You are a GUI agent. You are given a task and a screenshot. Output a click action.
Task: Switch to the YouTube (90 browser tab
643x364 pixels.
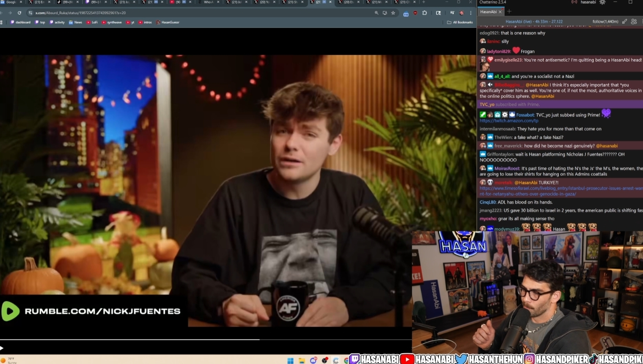point(180,2)
